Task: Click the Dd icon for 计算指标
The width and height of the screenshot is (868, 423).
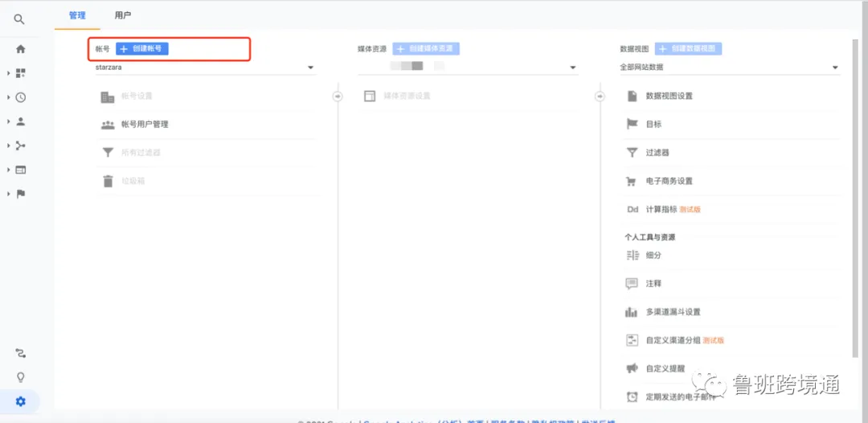Action: tap(633, 210)
